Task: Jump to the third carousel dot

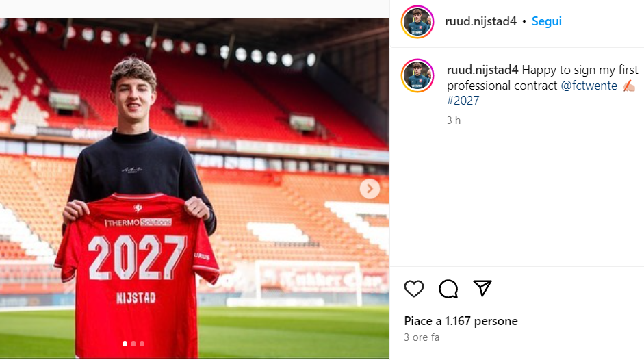Action: 142,344
